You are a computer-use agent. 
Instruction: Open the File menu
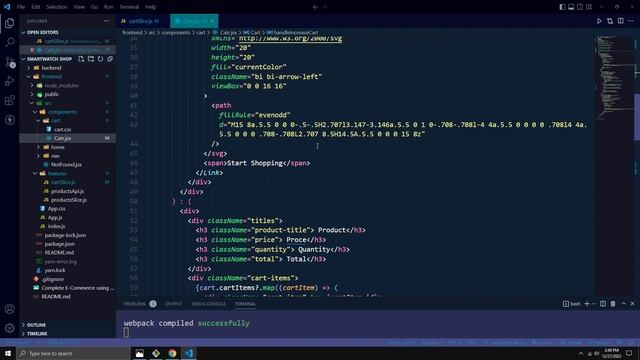[21, 7]
